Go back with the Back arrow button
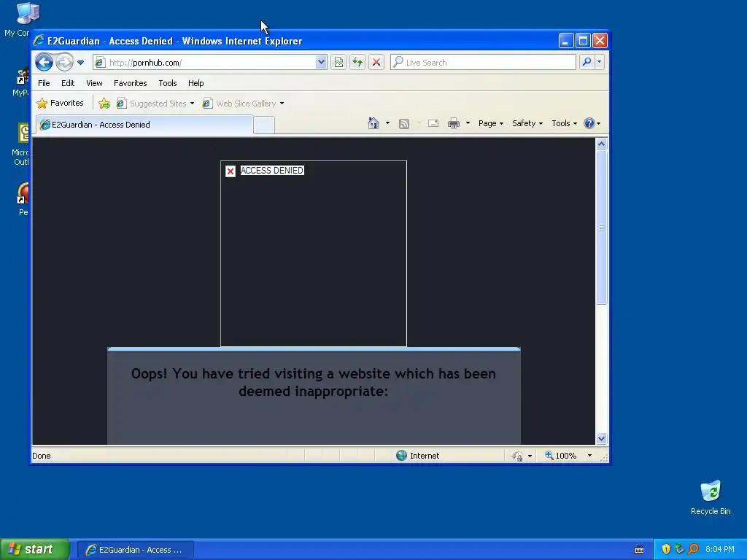Viewport: 747px width, 560px height. tap(44, 63)
